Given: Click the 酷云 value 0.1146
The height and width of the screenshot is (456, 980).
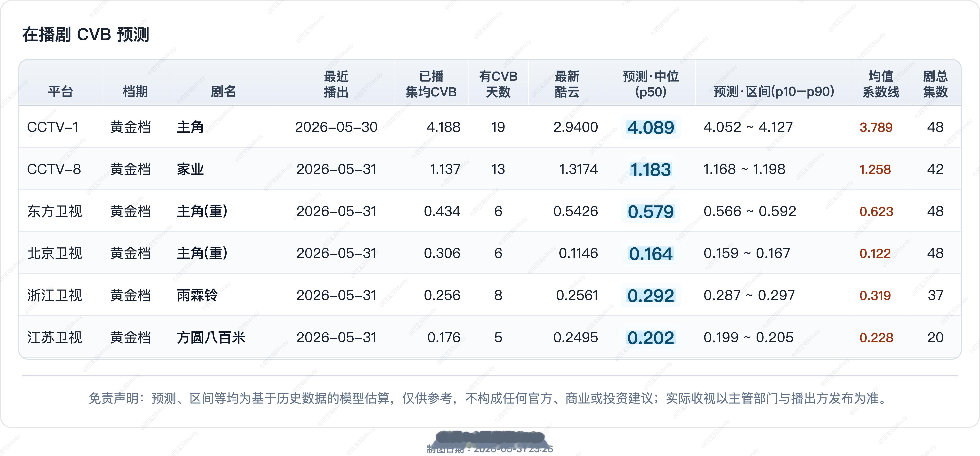Looking at the screenshot, I should pyautogui.click(x=578, y=253).
